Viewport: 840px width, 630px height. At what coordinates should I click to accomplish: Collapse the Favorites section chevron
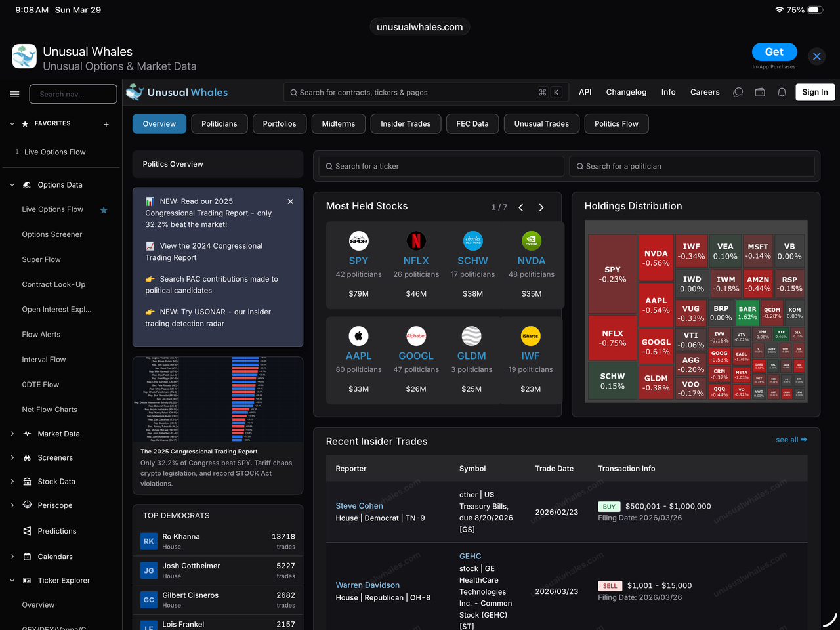pos(12,123)
